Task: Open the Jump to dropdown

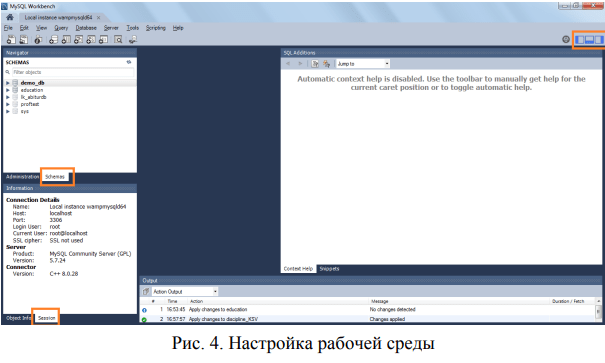Action: pyautogui.click(x=363, y=64)
